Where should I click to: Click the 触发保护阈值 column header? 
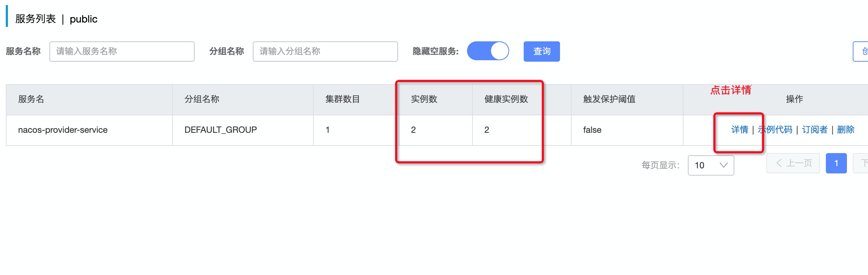(x=609, y=99)
